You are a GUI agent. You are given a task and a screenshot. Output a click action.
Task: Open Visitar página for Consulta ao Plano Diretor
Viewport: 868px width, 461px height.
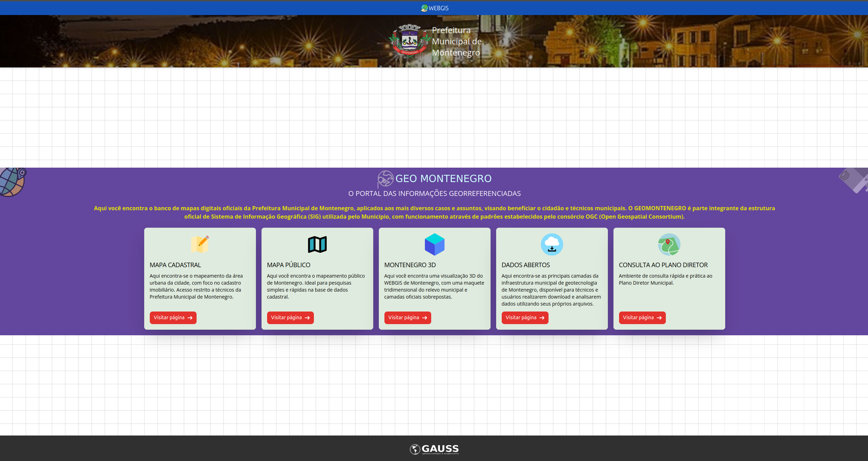click(642, 318)
